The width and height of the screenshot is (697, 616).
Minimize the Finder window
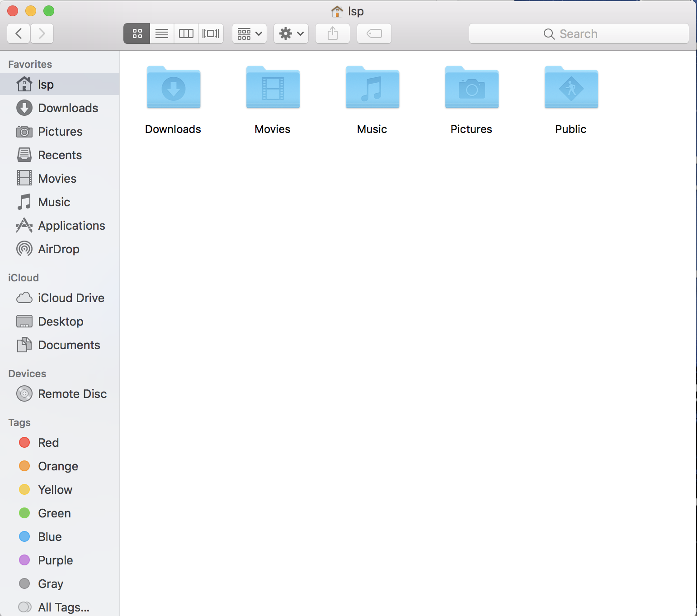click(31, 11)
